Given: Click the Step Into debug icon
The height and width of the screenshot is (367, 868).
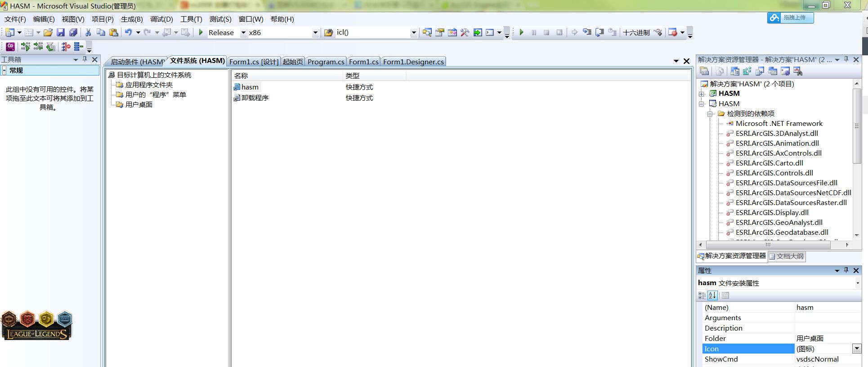Looking at the screenshot, I should 587,32.
